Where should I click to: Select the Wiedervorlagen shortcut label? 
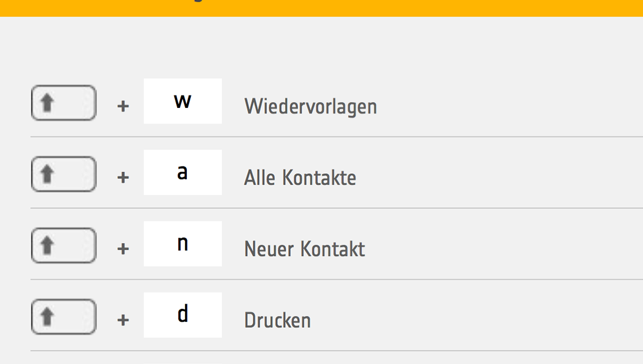pyautogui.click(x=311, y=107)
